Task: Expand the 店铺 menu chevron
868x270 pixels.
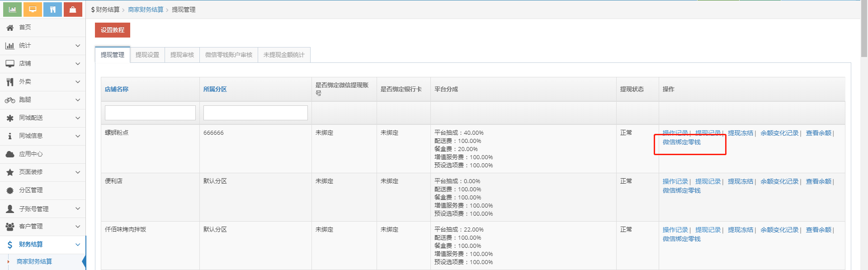Action: tap(78, 64)
